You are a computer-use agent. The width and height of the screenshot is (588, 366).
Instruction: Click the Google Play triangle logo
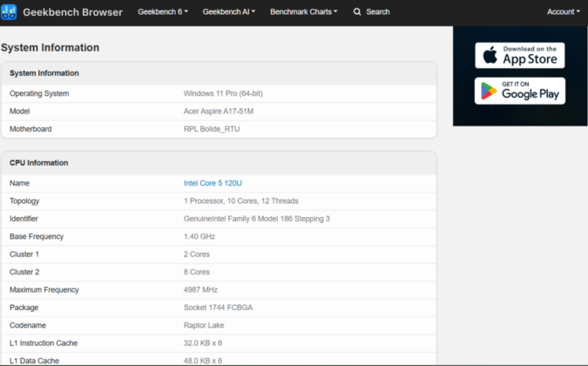pos(489,91)
